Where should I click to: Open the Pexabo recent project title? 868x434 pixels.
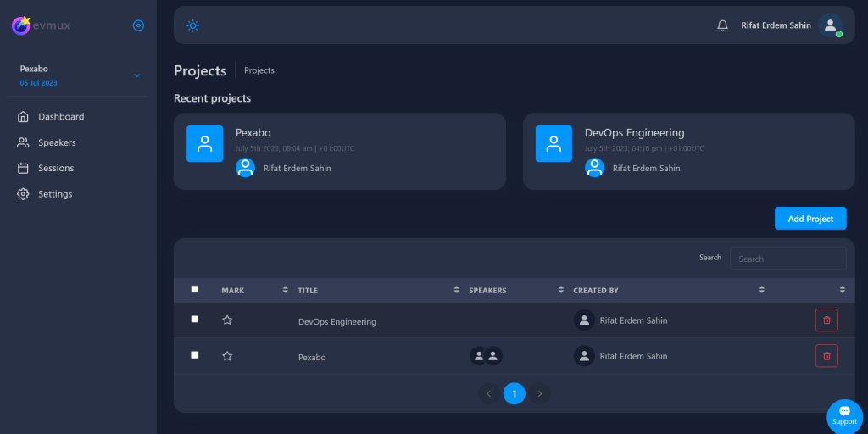tap(253, 133)
